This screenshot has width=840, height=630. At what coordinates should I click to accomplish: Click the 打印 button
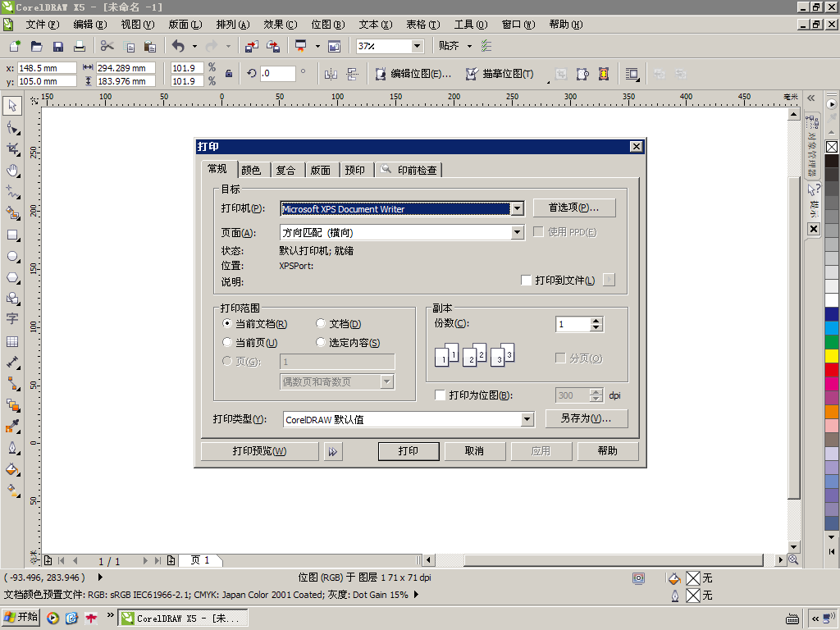pyautogui.click(x=409, y=451)
